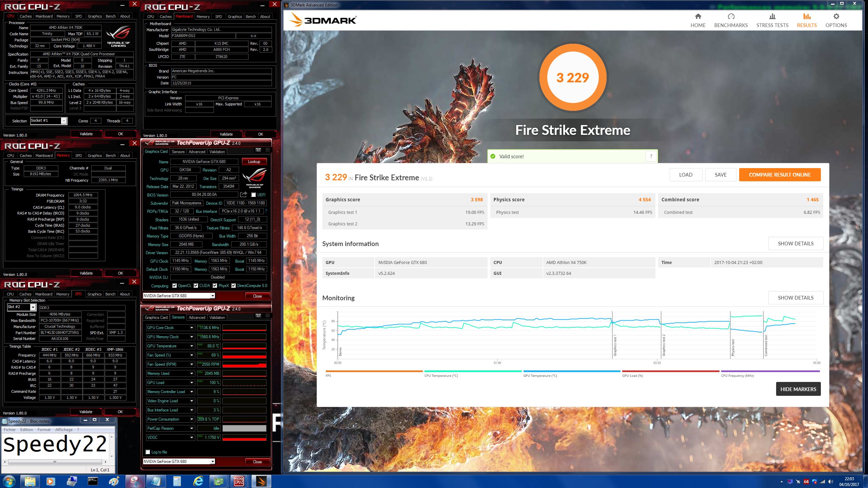This screenshot has height=488, width=868.
Task: Toggle the UEFI checkbox in GPU-Z
Action: [x=253, y=195]
